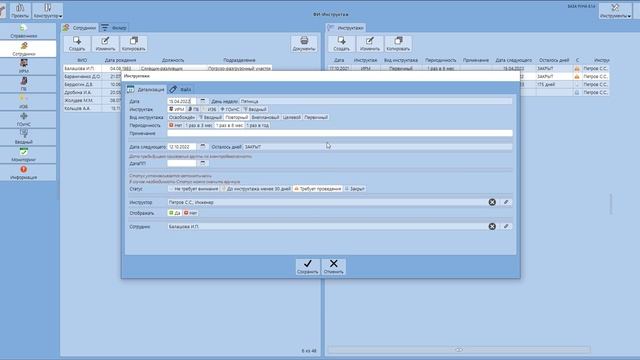The width and height of the screenshot is (640, 360).
Task: Clear the Инструктор field value
Action: pos(492,202)
